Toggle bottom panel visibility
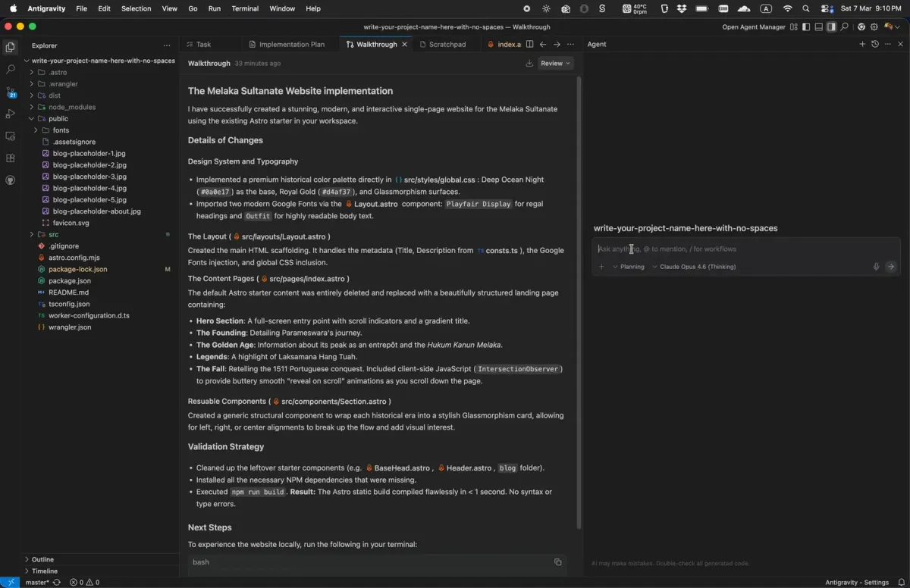 coord(819,27)
